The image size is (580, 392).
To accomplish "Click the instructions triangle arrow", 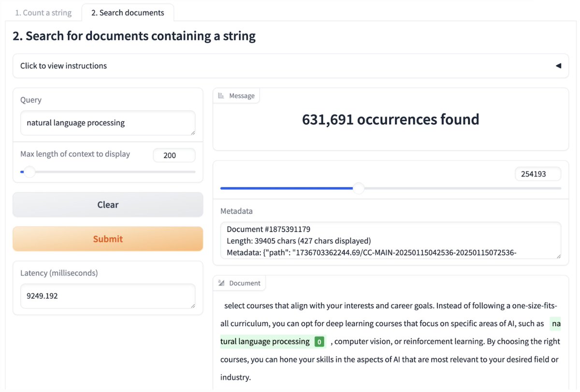I will [x=558, y=66].
